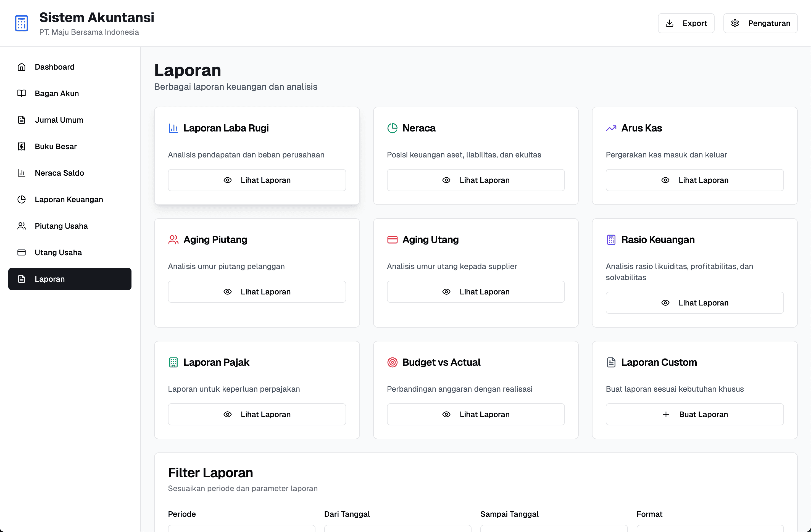The width and height of the screenshot is (811, 532).
Task: Click the Export download icon
Action: point(669,23)
